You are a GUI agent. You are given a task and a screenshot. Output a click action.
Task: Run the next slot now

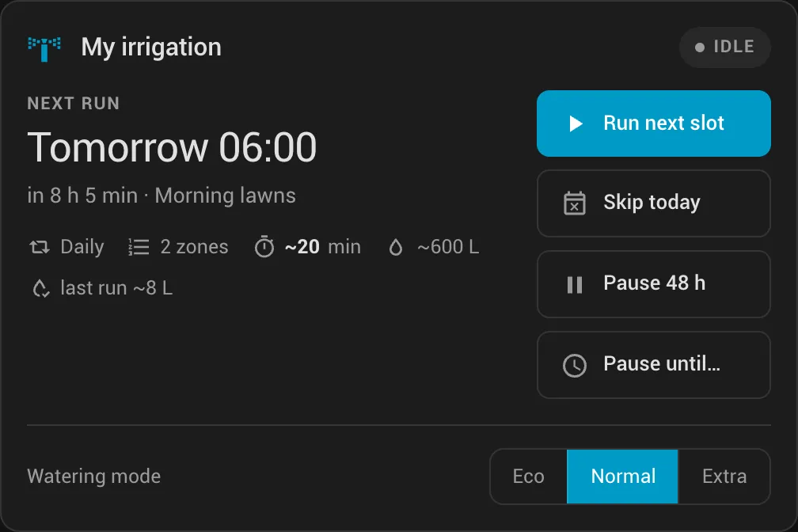653,123
